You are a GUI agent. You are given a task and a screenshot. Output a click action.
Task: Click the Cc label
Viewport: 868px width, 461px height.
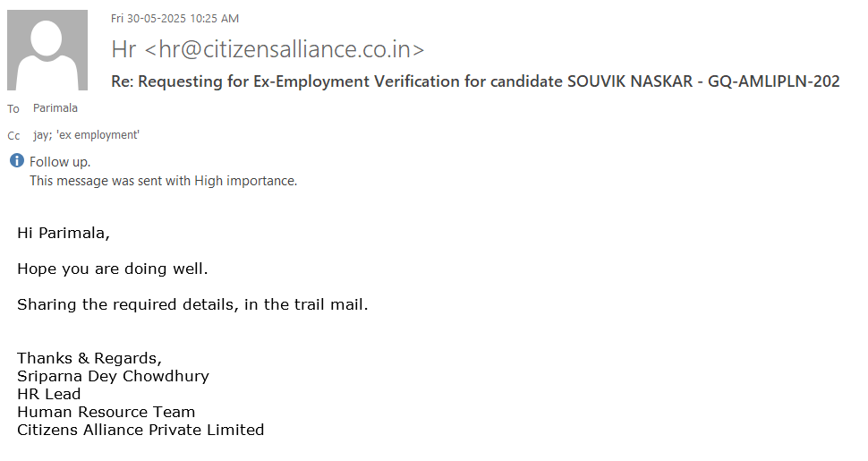click(x=13, y=136)
